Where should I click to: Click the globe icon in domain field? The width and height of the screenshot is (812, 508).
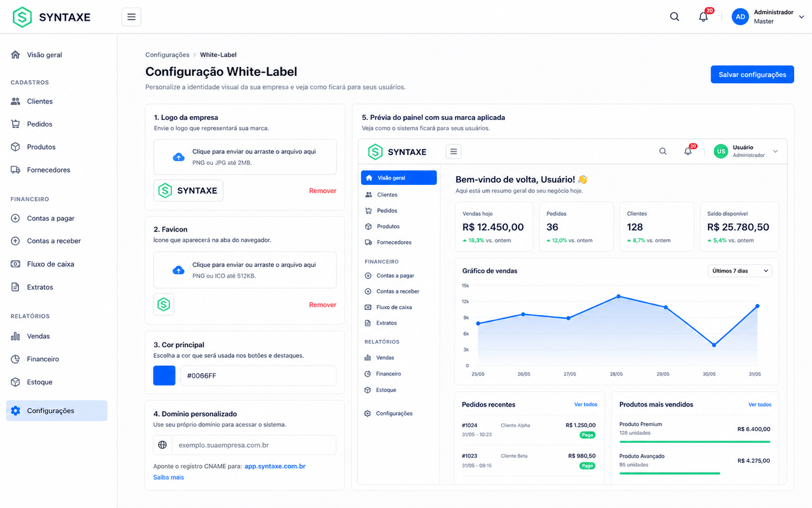point(162,445)
